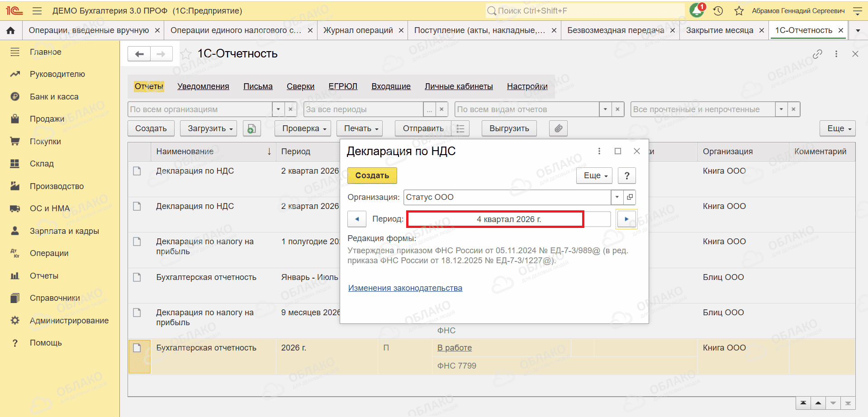Go to the home page icon

[x=11, y=30]
